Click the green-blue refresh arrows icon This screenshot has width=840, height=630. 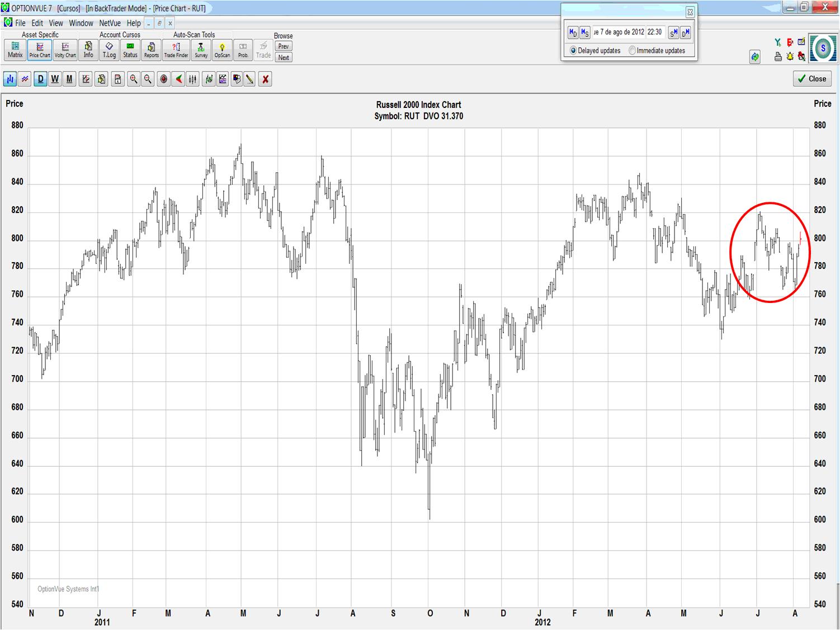pyautogui.click(x=755, y=56)
